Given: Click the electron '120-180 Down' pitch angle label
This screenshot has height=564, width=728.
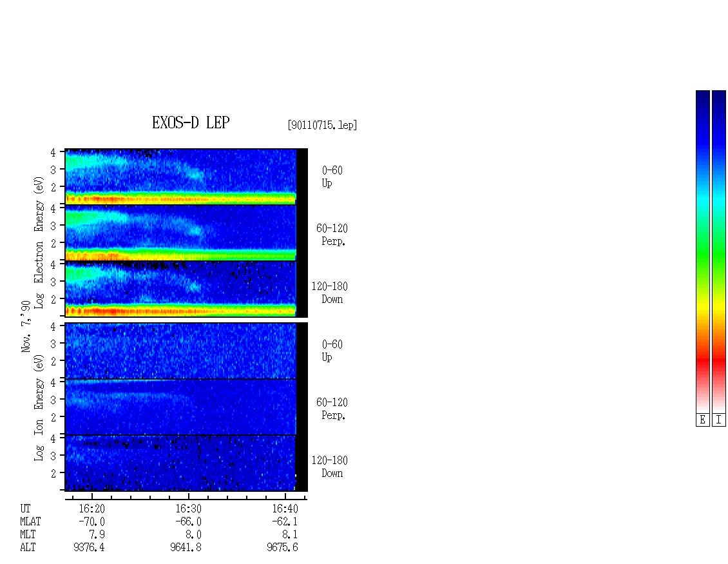Looking at the screenshot, I should point(330,293).
